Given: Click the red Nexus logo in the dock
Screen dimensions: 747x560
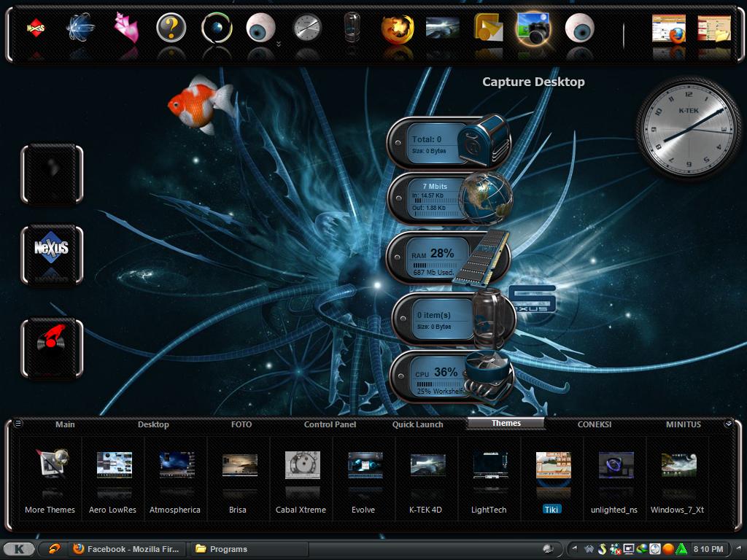Looking at the screenshot, I should pyautogui.click(x=35, y=29).
